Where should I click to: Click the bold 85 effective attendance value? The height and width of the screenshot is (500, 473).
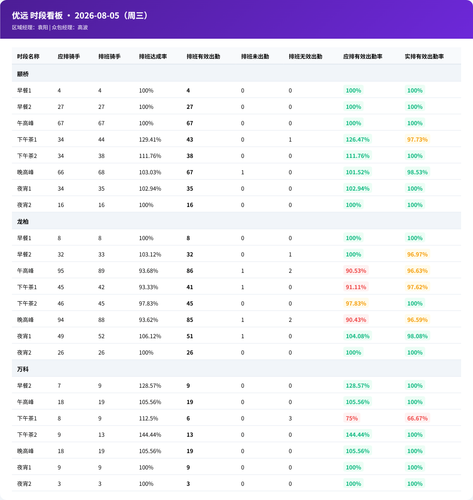[190, 320]
